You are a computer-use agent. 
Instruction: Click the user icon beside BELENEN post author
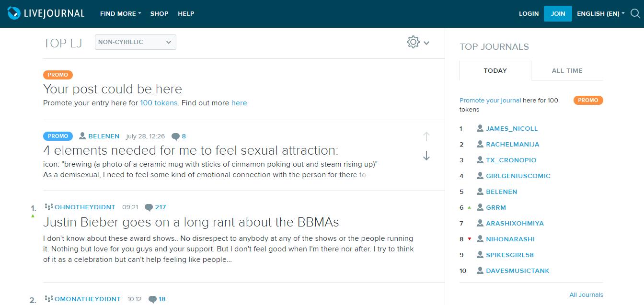pos(82,136)
